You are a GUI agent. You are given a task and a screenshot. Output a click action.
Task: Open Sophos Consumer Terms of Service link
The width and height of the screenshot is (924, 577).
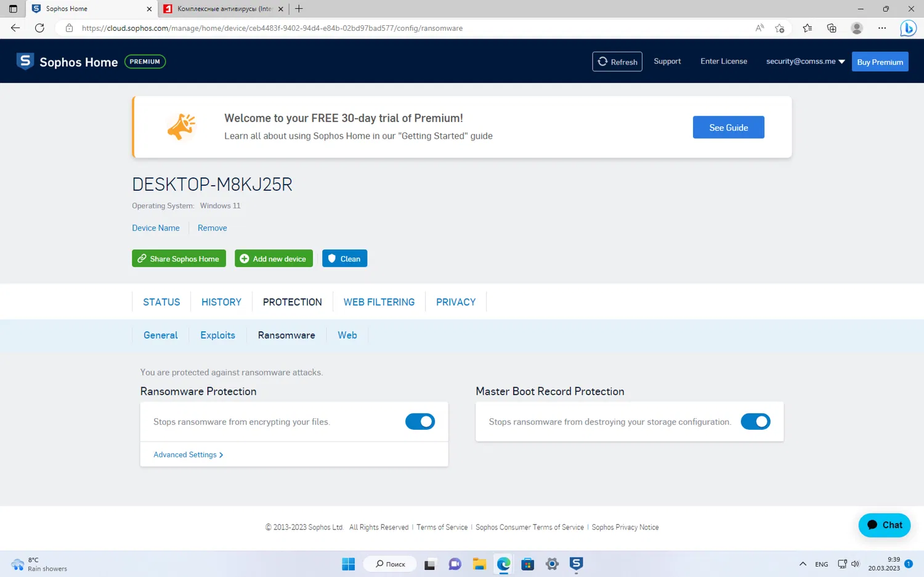pos(530,528)
